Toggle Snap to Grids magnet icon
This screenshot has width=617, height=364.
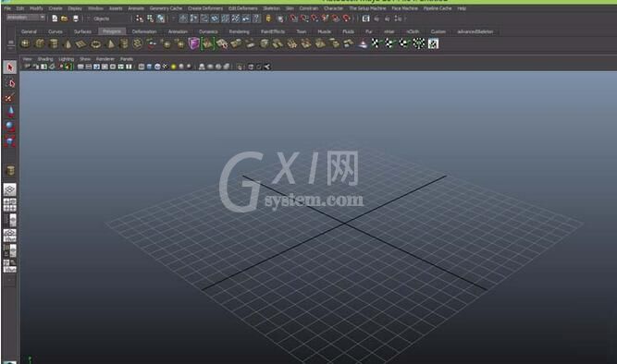(293, 18)
